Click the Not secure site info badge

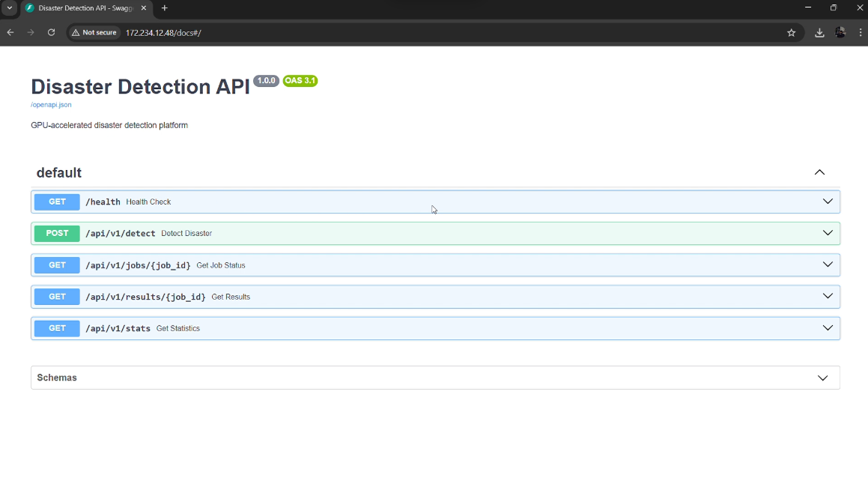[x=94, y=33]
